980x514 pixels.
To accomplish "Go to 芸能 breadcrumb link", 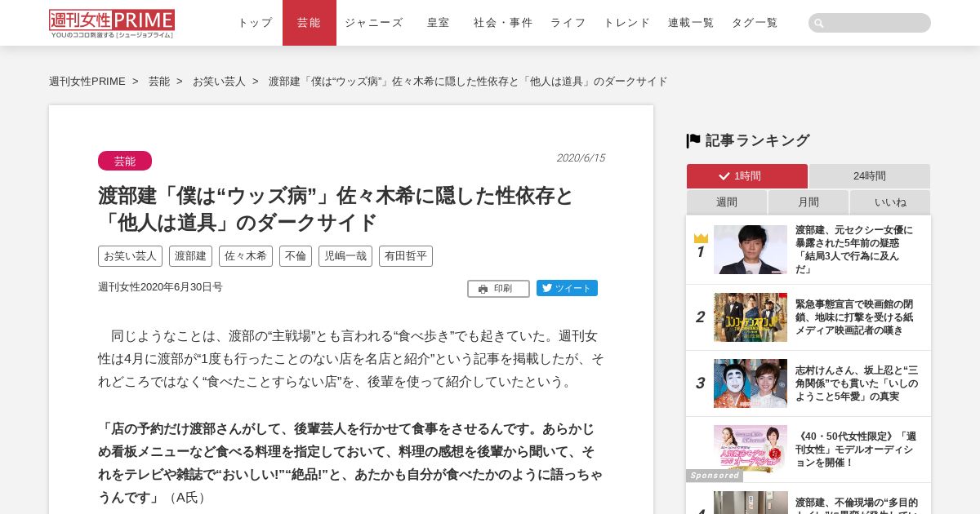I will 159,82.
